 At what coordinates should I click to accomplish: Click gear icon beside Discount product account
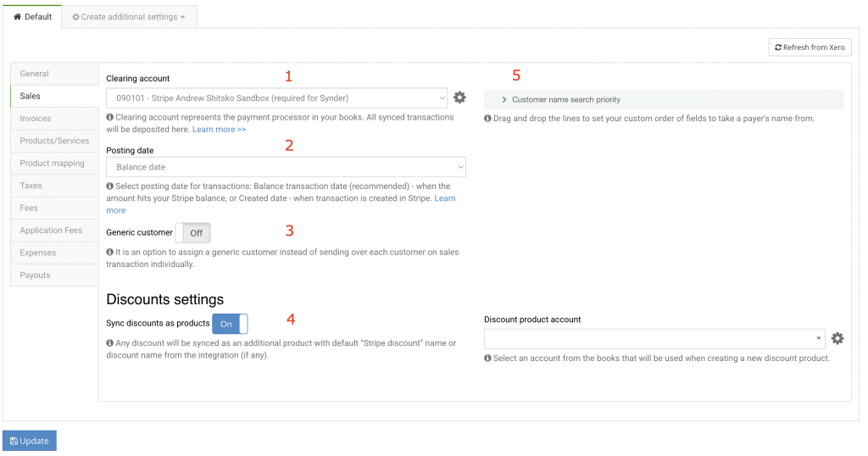coord(837,338)
